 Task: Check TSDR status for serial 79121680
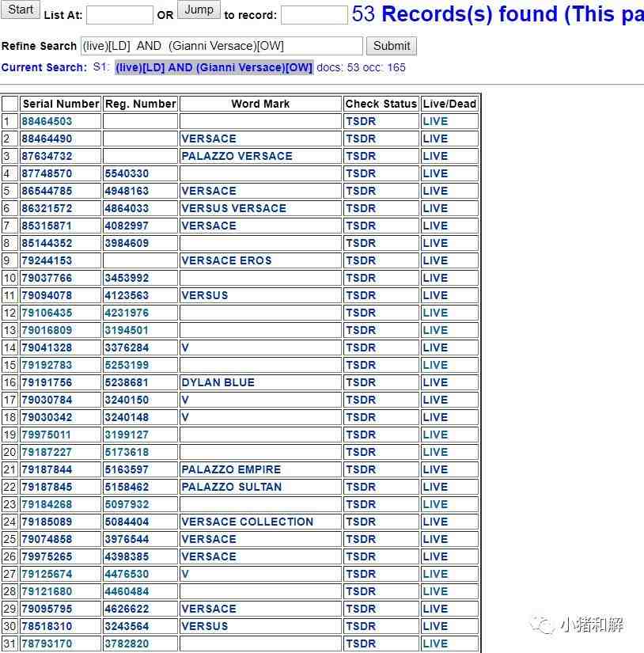point(361,591)
